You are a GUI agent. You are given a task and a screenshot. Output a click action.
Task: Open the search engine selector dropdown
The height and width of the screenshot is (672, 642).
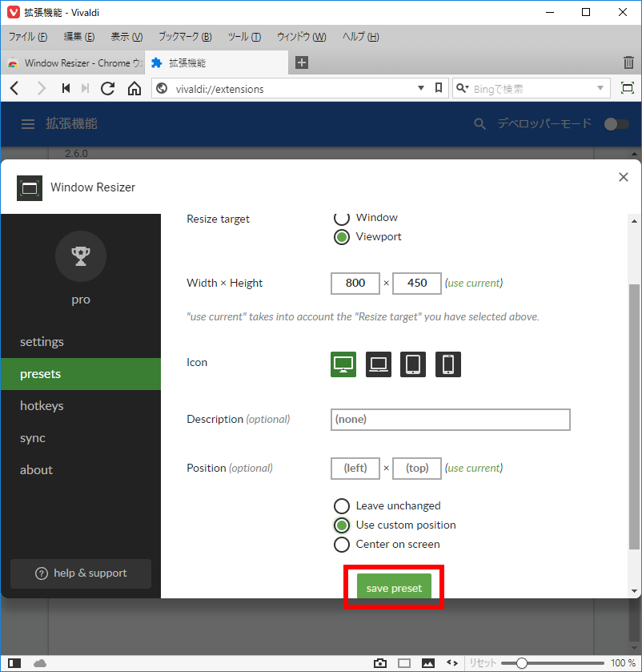click(463, 88)
